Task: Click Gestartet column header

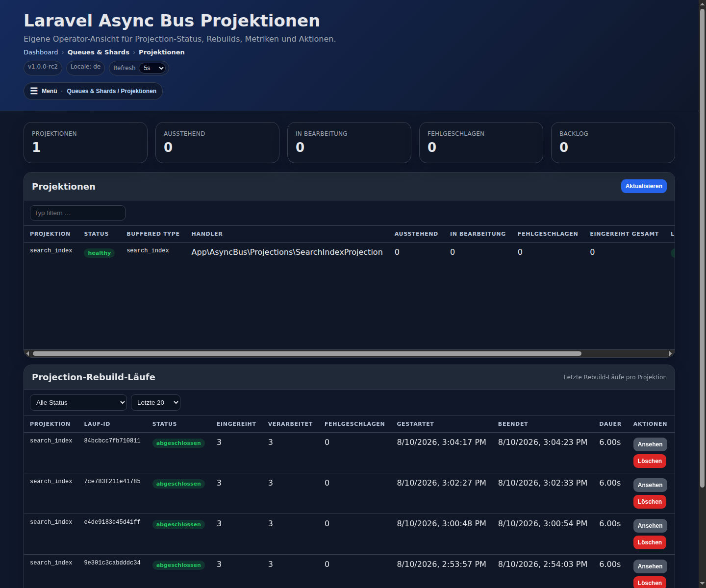Action: click(415, 424)
